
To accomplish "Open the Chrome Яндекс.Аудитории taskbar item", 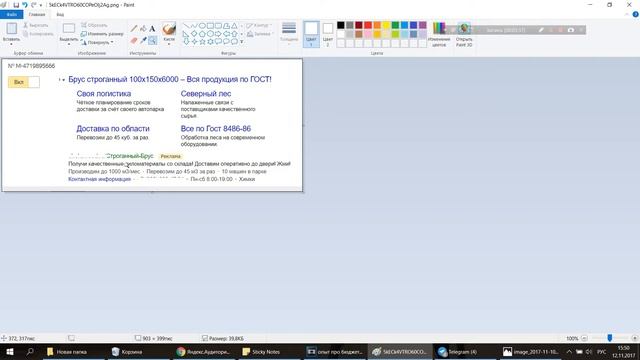I will (x=203, y=351).
